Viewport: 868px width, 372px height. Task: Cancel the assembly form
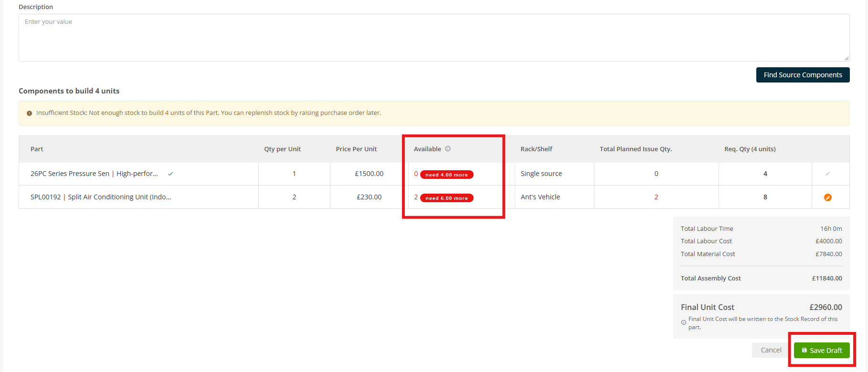[771, 350]
